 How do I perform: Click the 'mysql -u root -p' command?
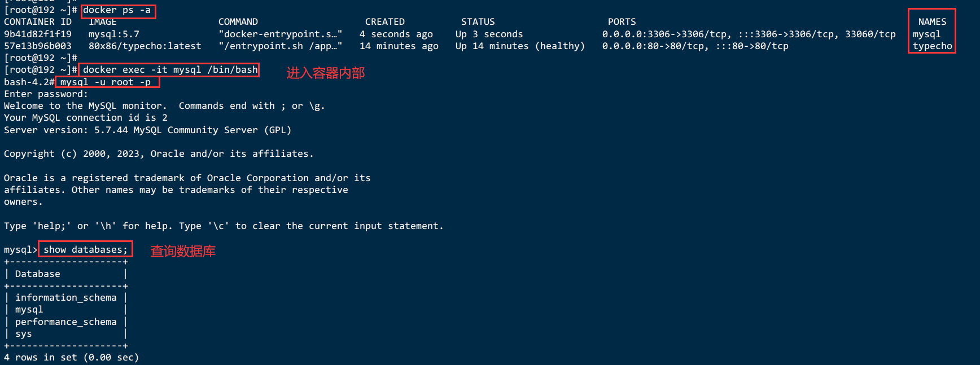[106, 82]
